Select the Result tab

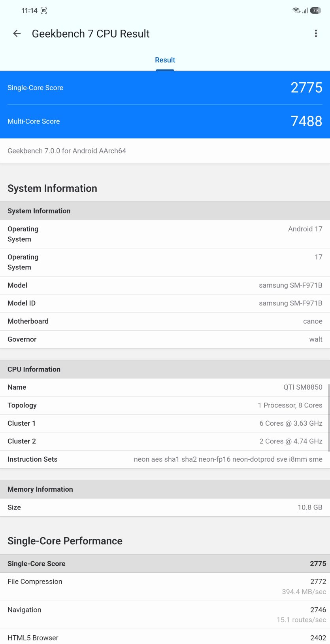click(165, 60)
